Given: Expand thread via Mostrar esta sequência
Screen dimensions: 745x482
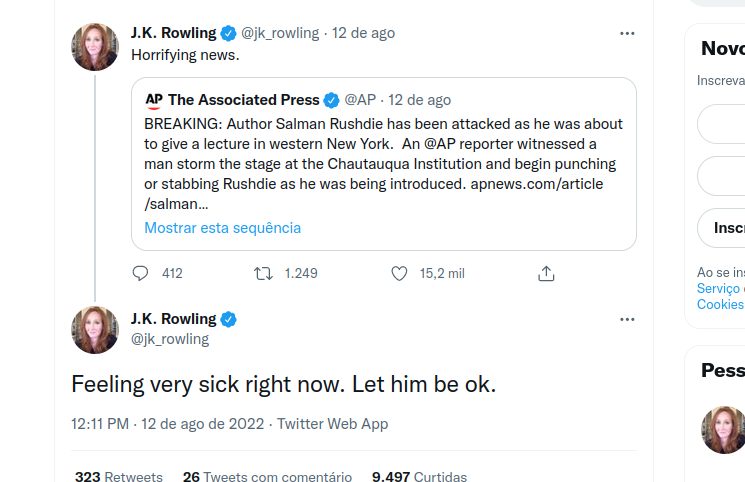Looking at the screenshot, I should tap(222, 227).
